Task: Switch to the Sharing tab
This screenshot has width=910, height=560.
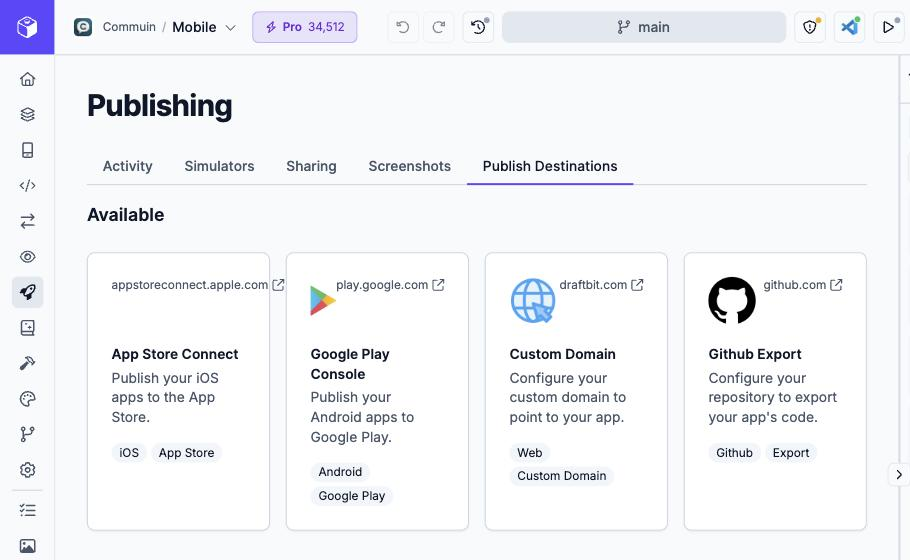Action: coord(311,166)
